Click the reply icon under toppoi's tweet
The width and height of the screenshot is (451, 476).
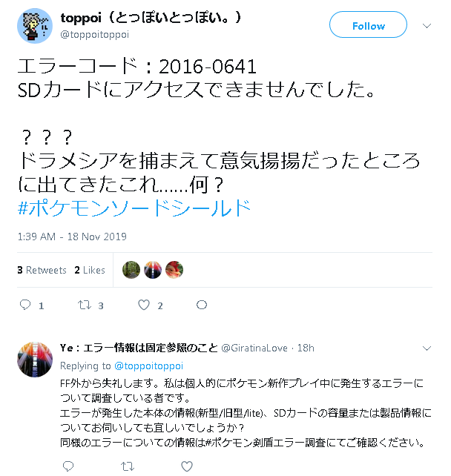[x=25, y=305]
